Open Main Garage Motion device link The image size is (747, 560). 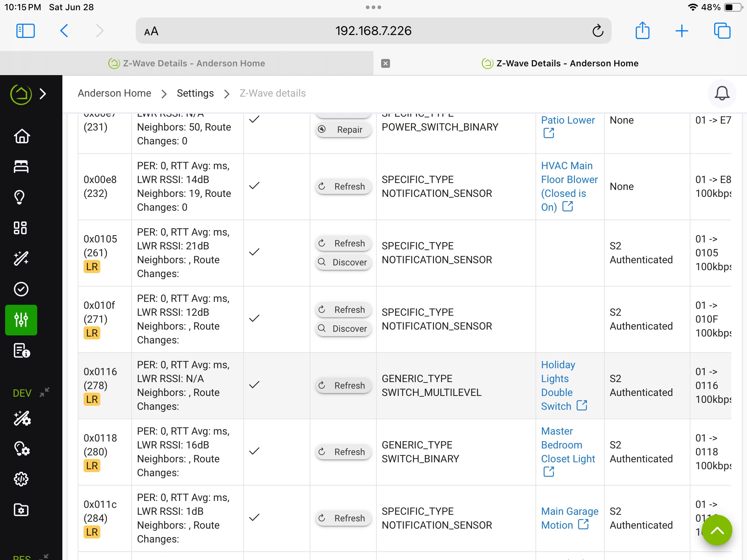point(570,518)
